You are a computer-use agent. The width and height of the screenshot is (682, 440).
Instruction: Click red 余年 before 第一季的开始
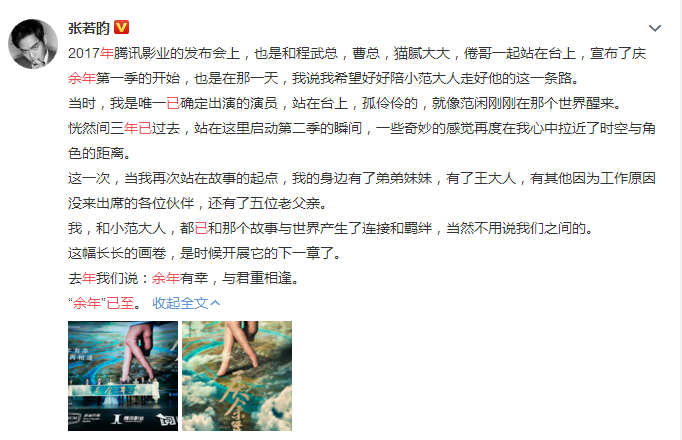coord(82,78)
